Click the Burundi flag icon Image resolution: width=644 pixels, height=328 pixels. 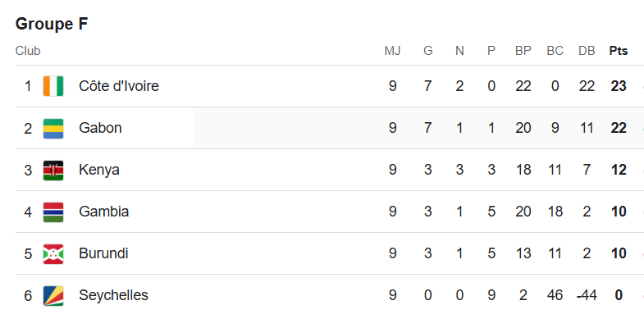(x=53, y=253)
